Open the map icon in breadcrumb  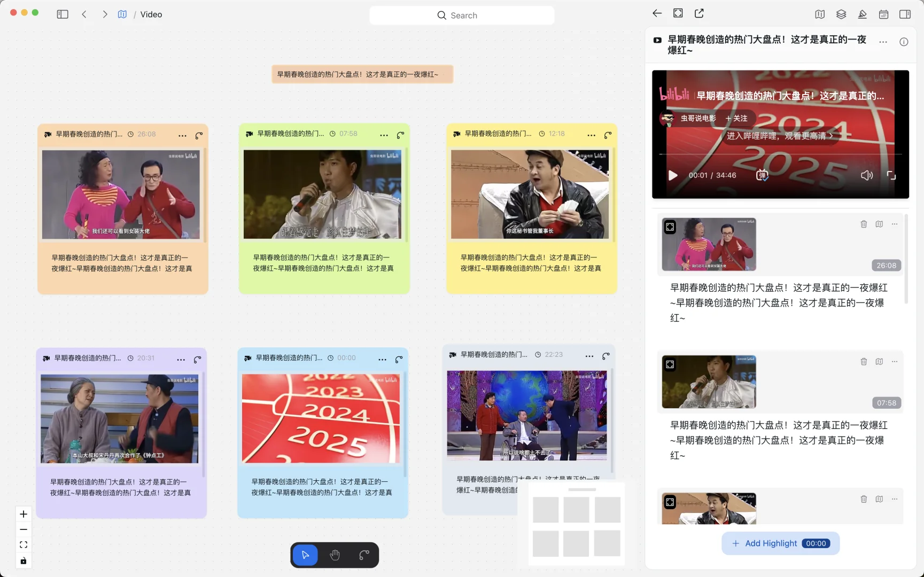(x=122, y=14)
